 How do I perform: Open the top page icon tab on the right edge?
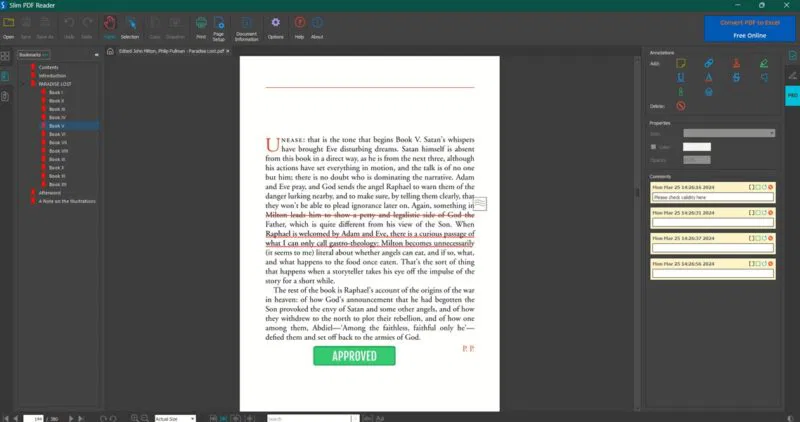coord(792,56)
